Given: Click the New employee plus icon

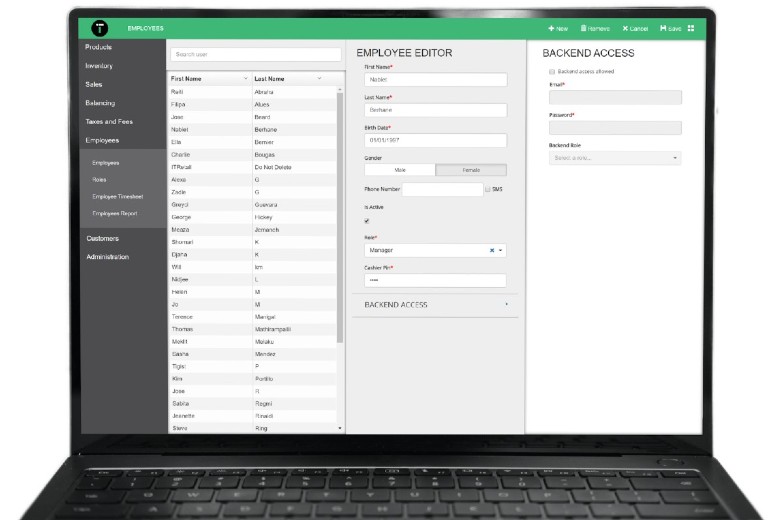Looking at the screenshot, I should [551, 29].
